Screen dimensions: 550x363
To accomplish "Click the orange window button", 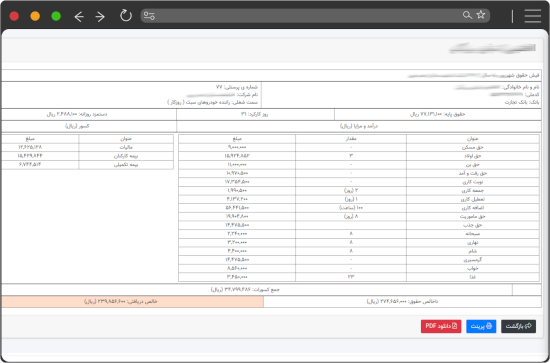I will (x=35, y=16).
